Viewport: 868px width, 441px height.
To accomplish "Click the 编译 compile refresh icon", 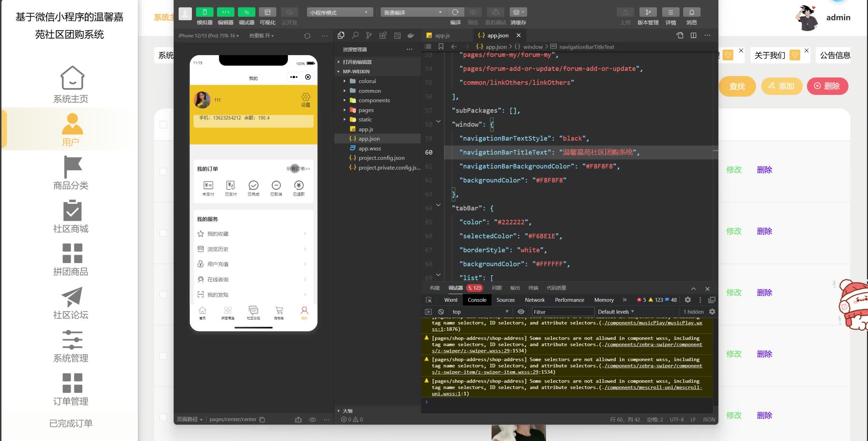I will pos(455,13).
